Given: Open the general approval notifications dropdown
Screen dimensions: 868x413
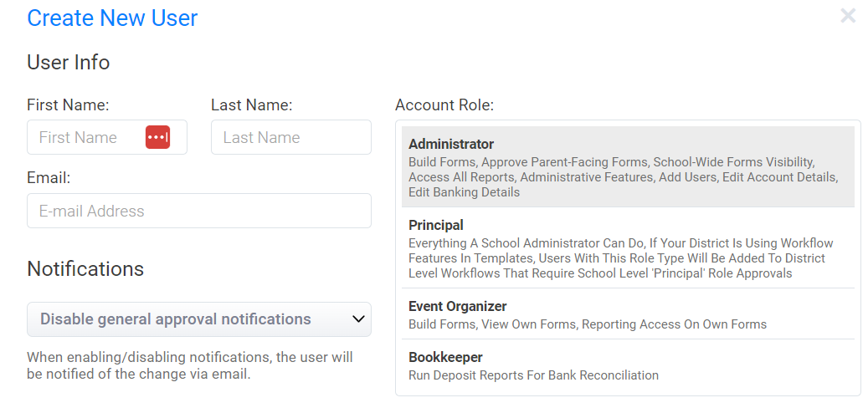Looking at the screenshot, I should 184,319.
